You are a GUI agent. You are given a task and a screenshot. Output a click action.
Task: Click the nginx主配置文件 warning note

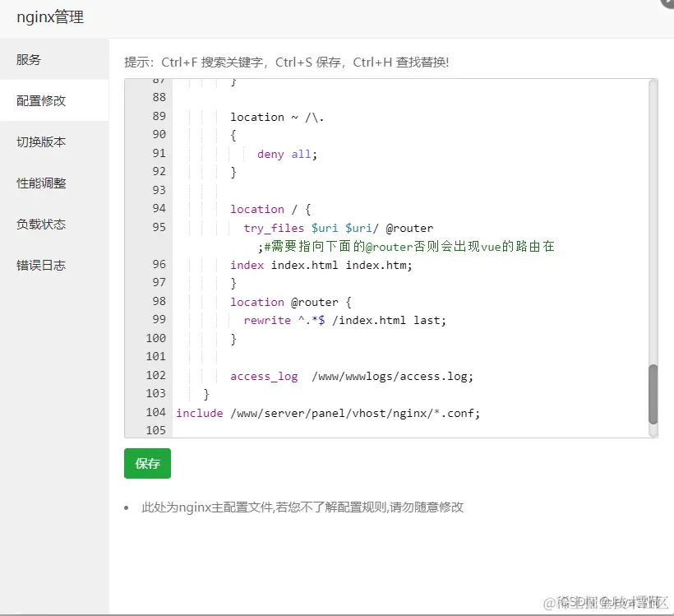pyautogui.click(x=302, y=507)
